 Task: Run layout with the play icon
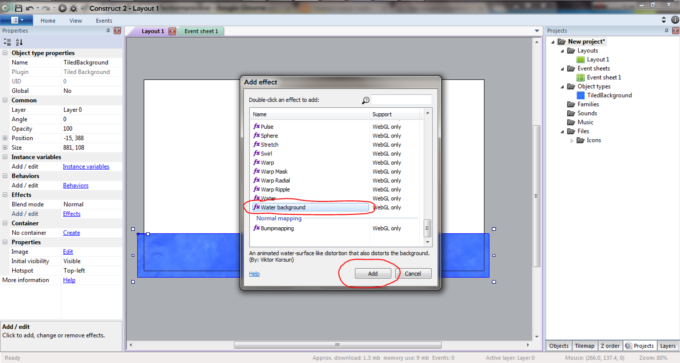(x=62, y=8)
